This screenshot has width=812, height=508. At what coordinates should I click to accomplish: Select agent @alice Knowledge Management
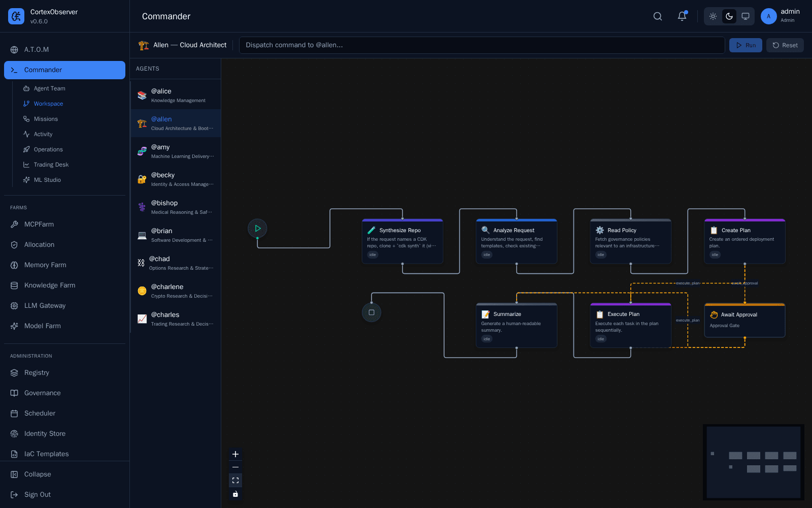coord(176,96)
